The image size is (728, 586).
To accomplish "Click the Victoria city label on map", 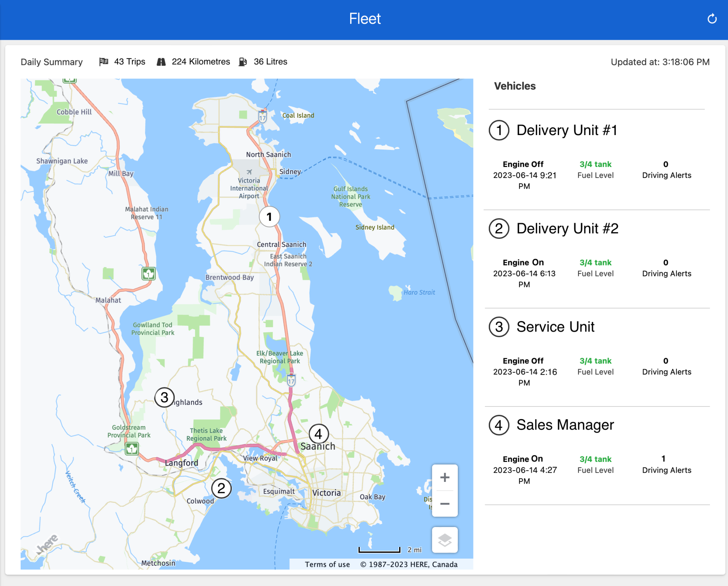I will 326,493.
